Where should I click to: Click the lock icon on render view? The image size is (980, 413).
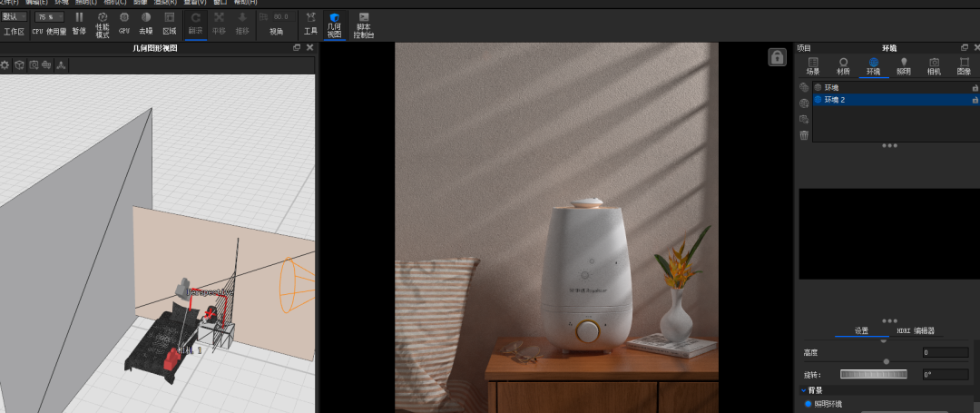pyautogui.click(x=777, y=57)
